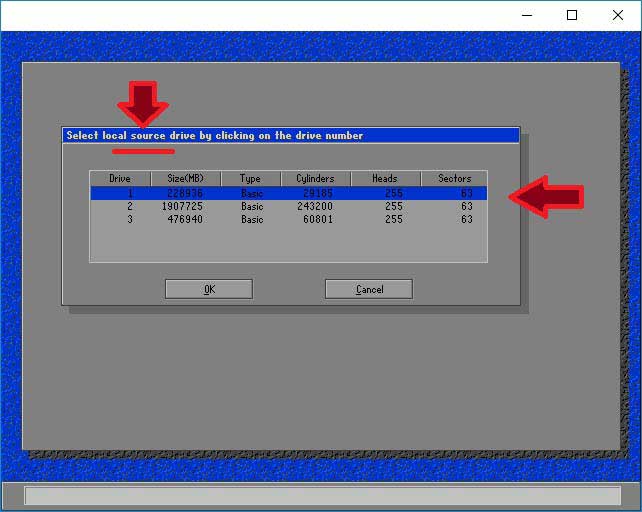Screen dimensions: 642x512
Task: Click the Sectors column header
Action: (454, 178)
